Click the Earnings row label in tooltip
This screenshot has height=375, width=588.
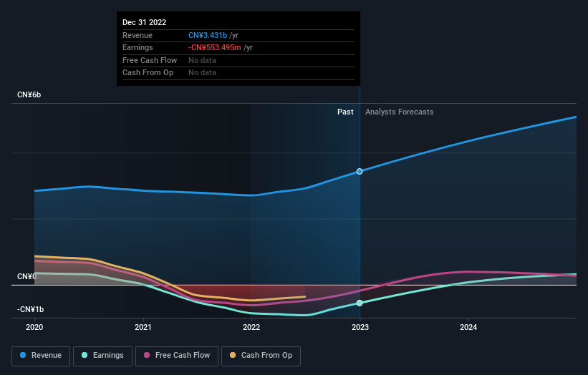pos(138,47)
